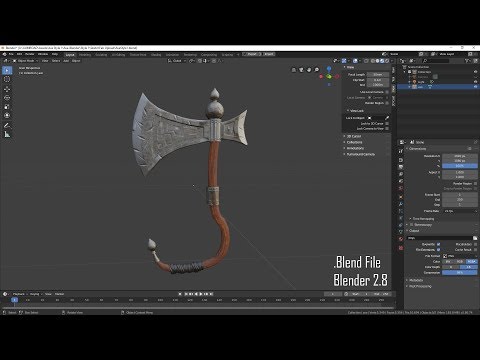Uncheck the File Extensions checkbox
The image size is (480, 360).
(x=439, y=250)
